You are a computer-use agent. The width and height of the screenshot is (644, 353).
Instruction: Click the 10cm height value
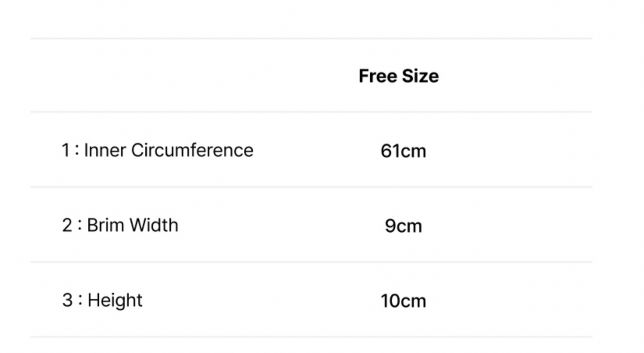pyautogui.click(x=403, y=301)
